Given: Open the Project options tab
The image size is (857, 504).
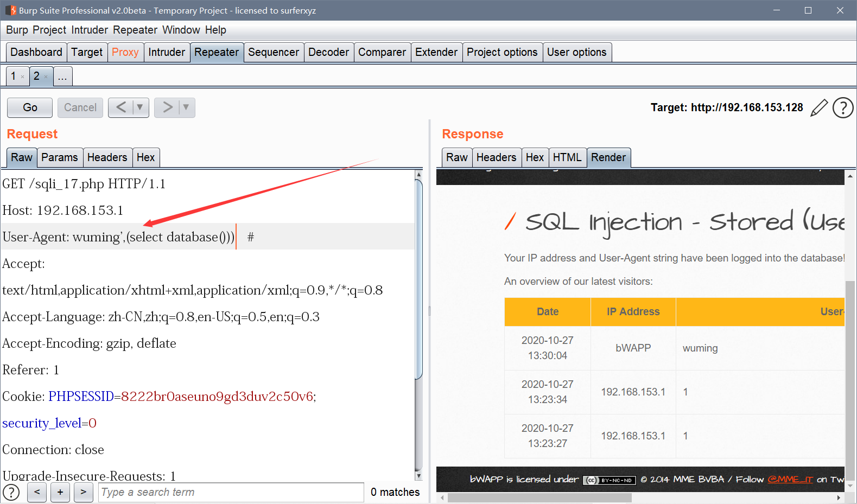Looking at the screenshot, I should click(502, 52).
